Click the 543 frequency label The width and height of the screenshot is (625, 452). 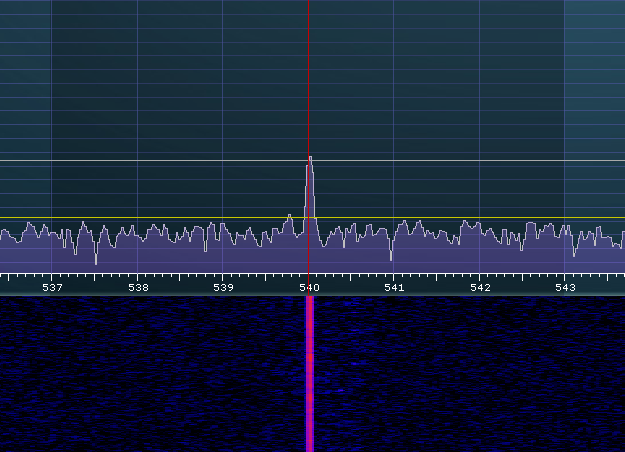point(566,287)
